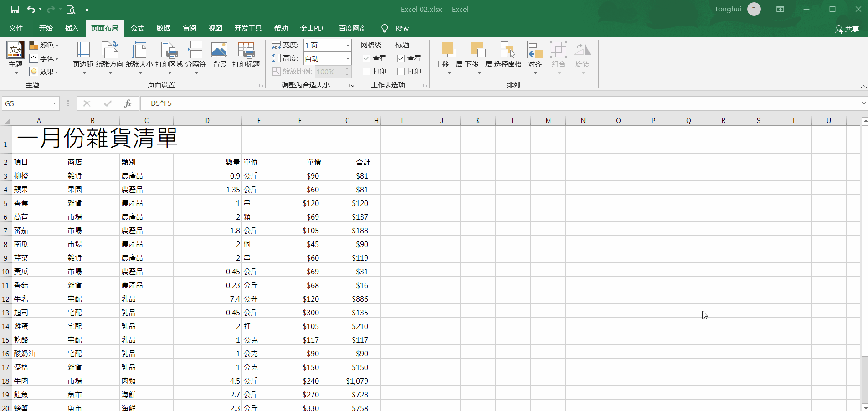This screenshot has width=868, height=411.
Task: Open the File (文件) tab
Action: [x=16, y=28]
